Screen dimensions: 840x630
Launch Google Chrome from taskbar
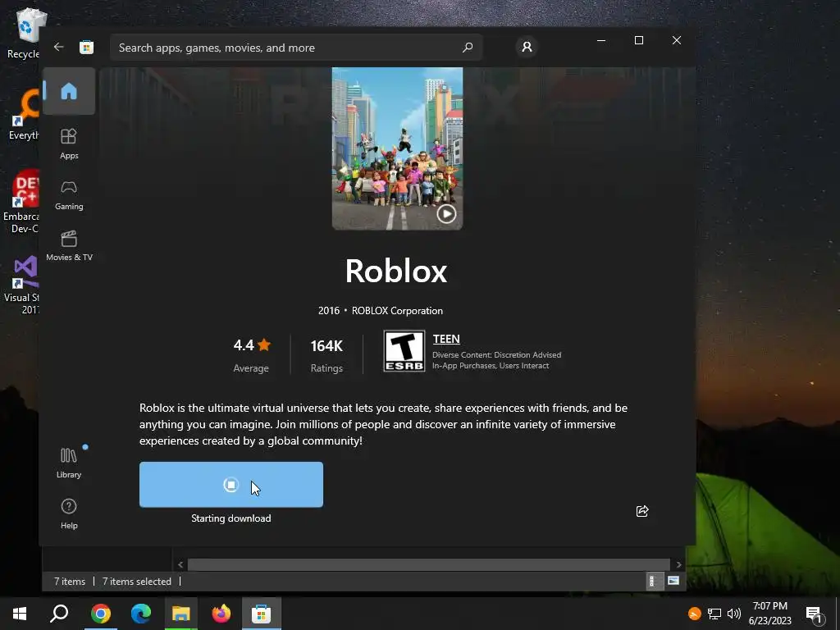(x=100, y=614)
